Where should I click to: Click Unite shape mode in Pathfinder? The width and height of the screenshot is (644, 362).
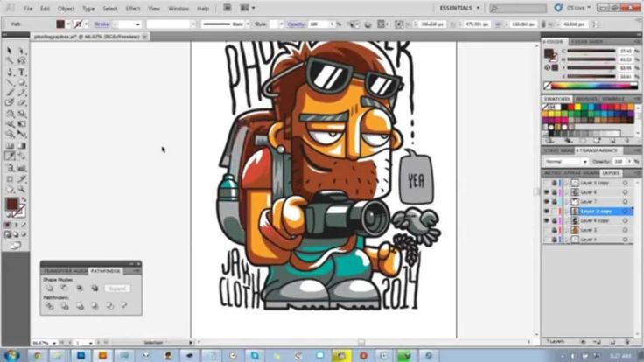tap(49, 289)
